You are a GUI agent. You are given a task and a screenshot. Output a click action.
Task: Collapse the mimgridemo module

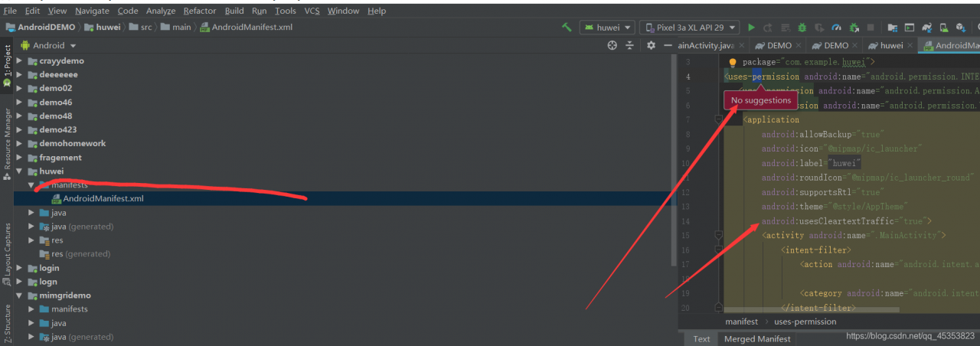20,295
